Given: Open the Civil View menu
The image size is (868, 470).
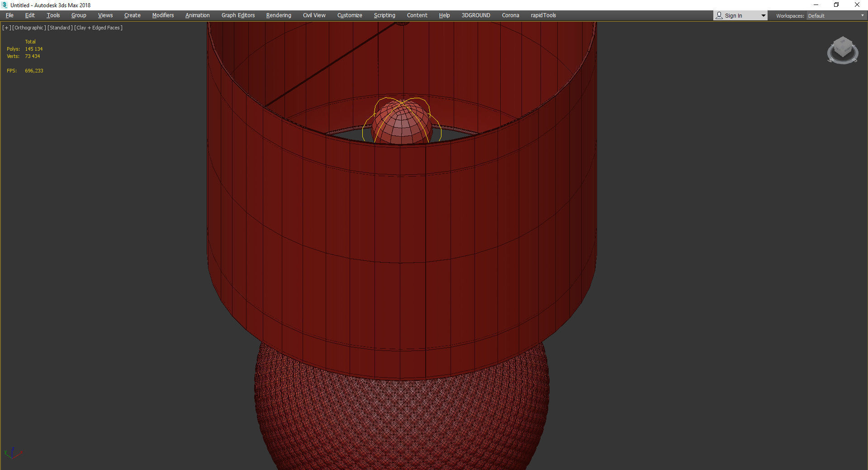Looking at the screenshot, I should 314,15.
